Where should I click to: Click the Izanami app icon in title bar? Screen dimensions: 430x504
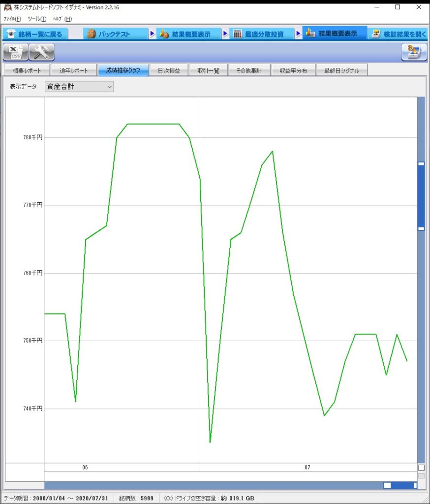tap(7, 7)
